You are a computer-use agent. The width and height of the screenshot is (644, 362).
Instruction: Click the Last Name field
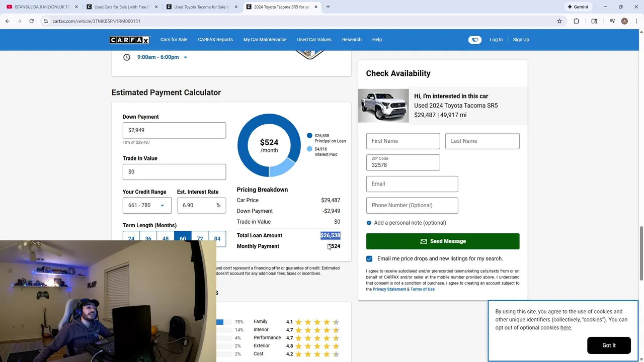[482, 141]
